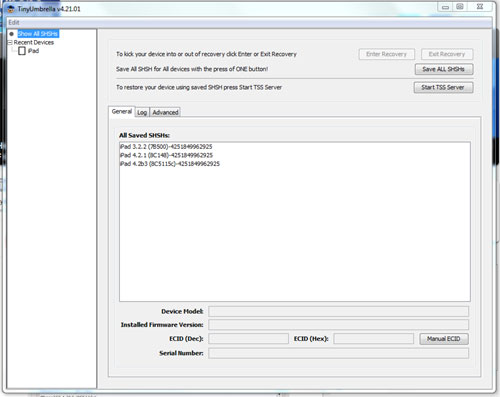Click the Manual ECID button
The width and height of the screenshot is (500, 397).
pos(444,339)
